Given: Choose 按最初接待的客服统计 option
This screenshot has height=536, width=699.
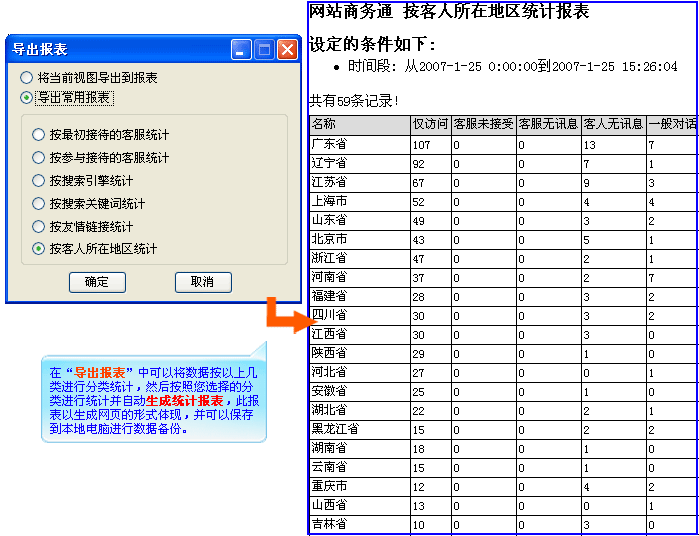Looking at the screenshot, I should click(x=39, y=134).
